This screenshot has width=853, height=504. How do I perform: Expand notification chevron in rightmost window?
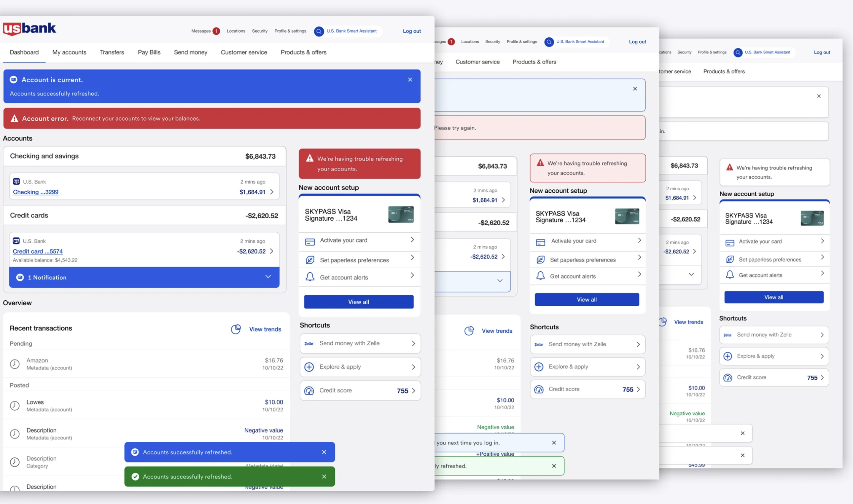(691, 274)
